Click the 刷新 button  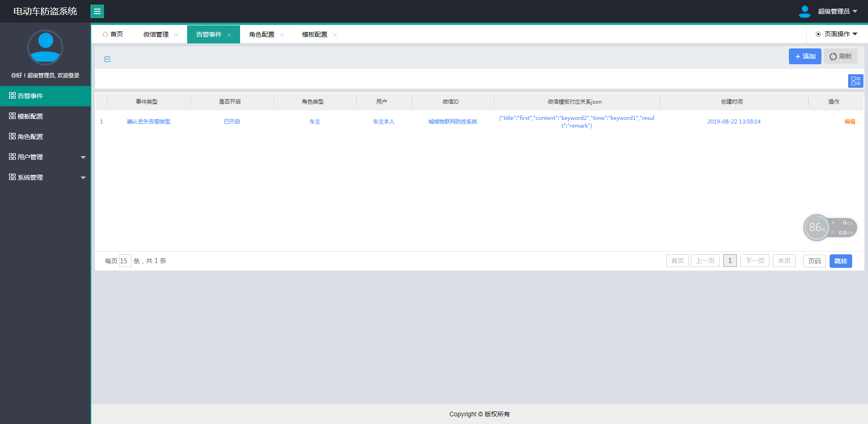(x=840, y=57)
